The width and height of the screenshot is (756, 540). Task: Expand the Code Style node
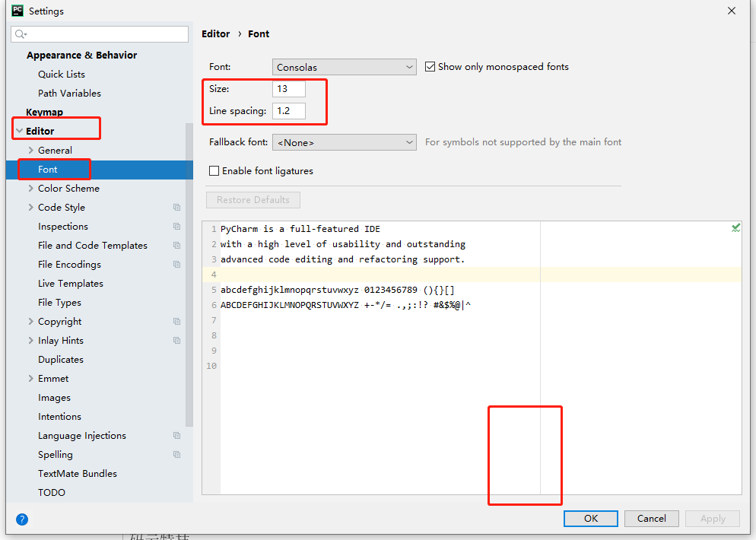pyautogui.click(x=31, y=208)
